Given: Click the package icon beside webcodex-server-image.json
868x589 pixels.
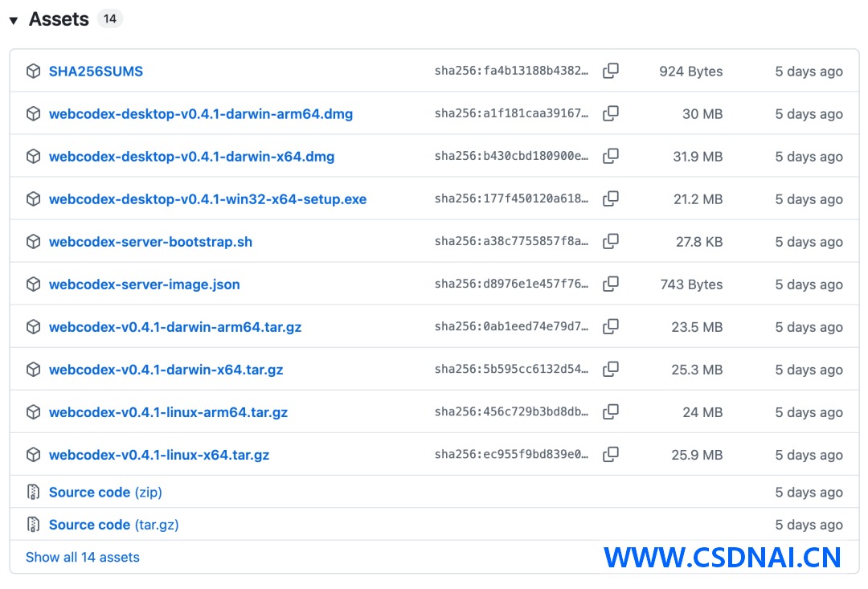Looking at the screenshot, I should pyautogui.click(x=33, y=284).
